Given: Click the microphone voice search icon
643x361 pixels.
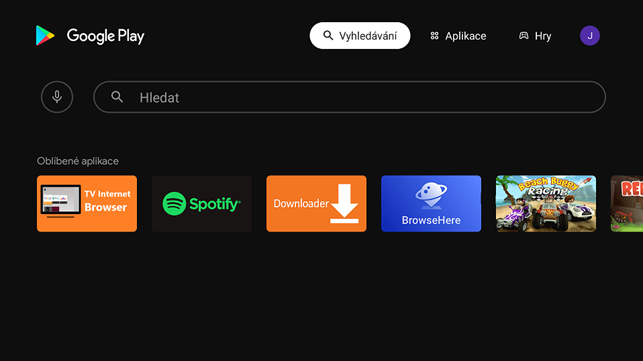Looking at the screenshot, I should pyautogui.click(x=57, y=97).
